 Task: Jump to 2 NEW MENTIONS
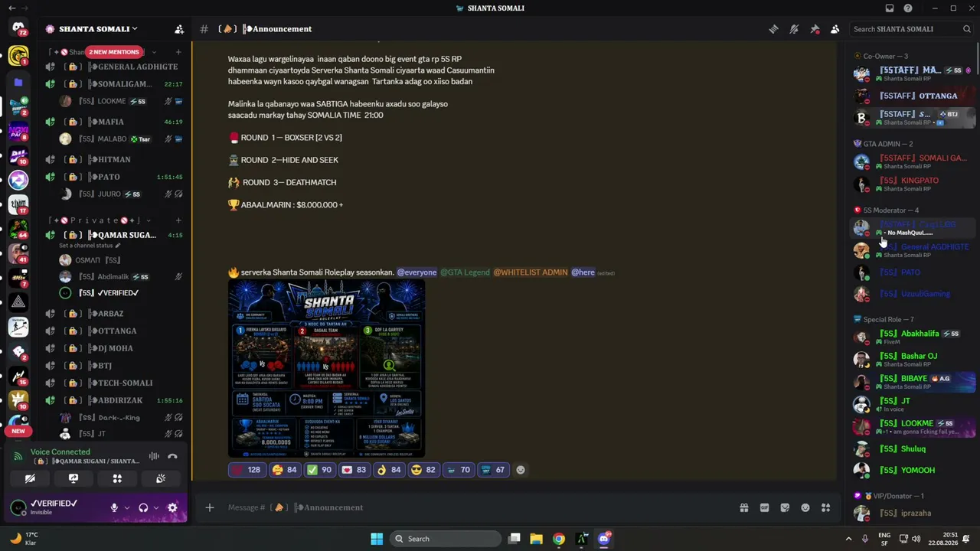(114, 52)
